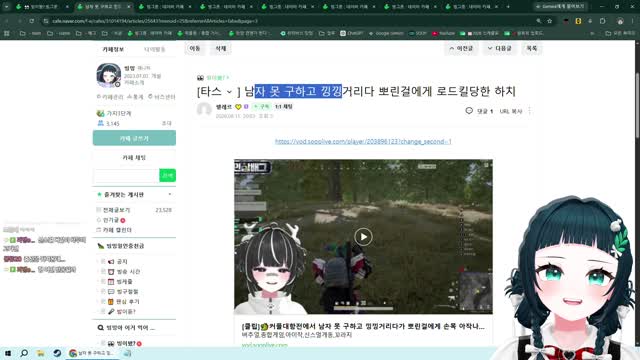
Task: Play the embedded PUBG clip video
Action: click(363, 237)
